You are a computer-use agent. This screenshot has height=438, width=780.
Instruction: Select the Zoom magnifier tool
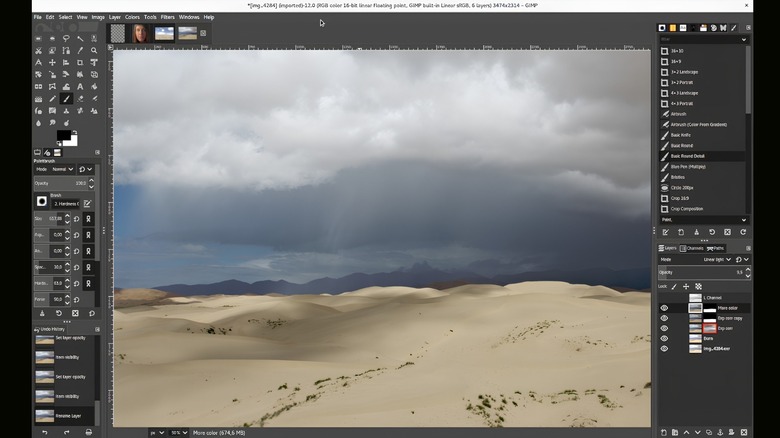tap(94, 50)
